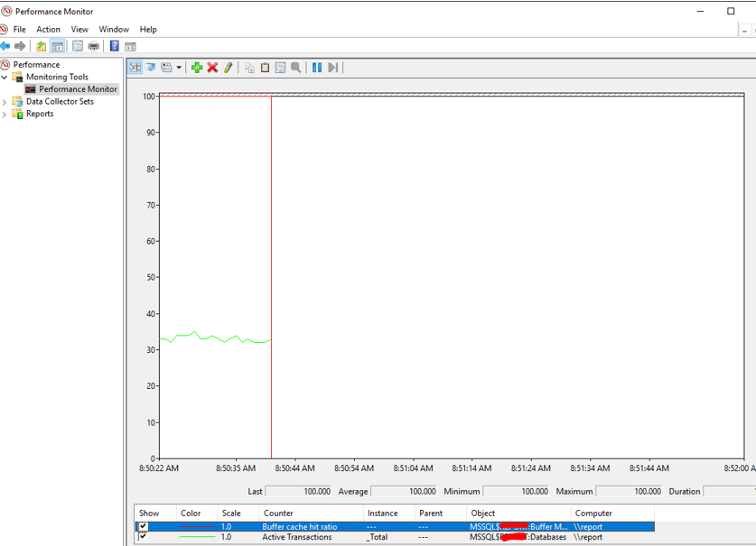Click the Last value field
This screenshot has width=756, height=546.
(298, 492)
